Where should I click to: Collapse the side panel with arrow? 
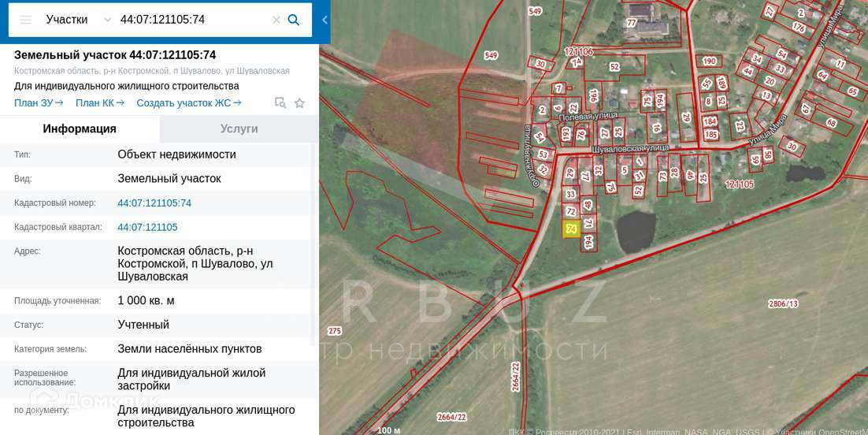click(x=325, y=20)
